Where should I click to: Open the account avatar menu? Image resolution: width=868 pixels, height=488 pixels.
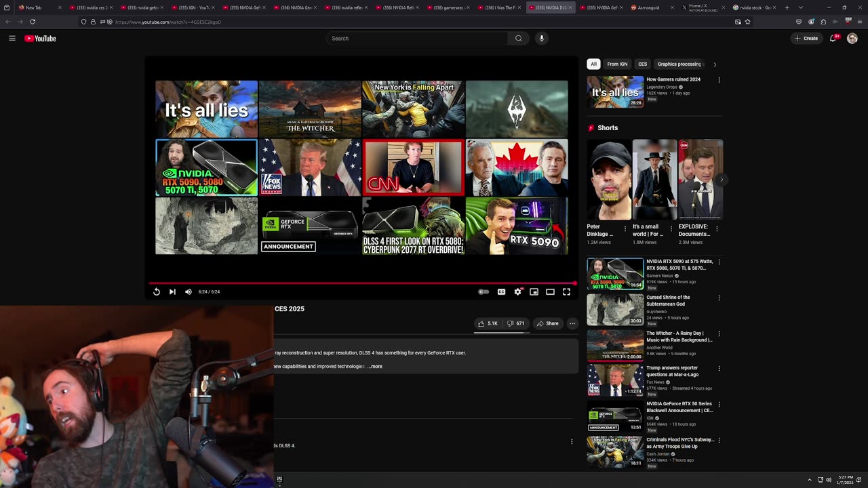coord(852,39)
